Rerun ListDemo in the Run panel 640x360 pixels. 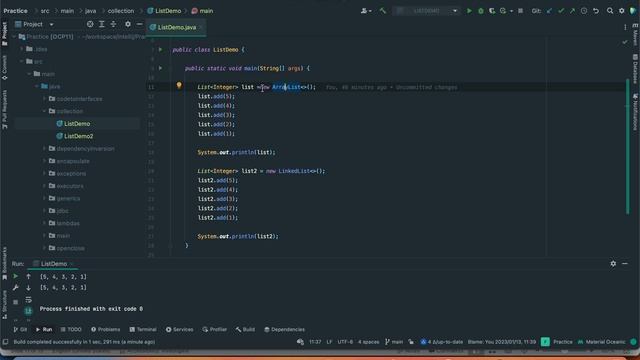pos(16,276)
